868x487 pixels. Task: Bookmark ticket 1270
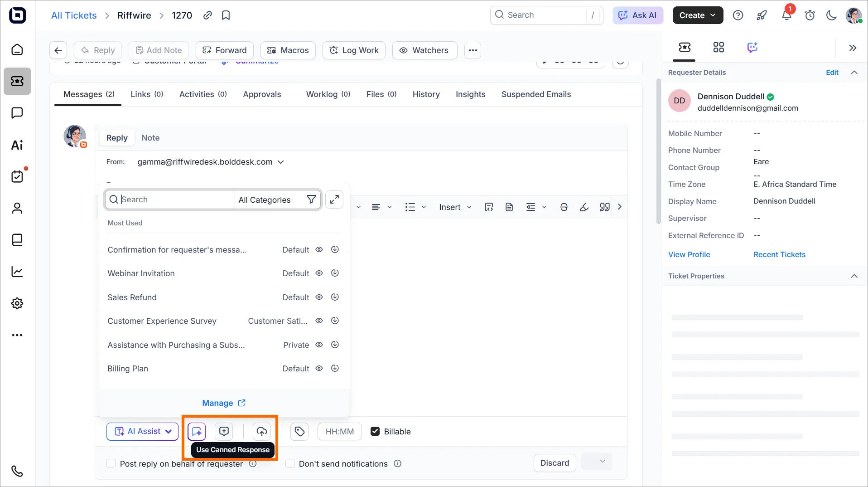pyautogui.click(x=226, y=15)
